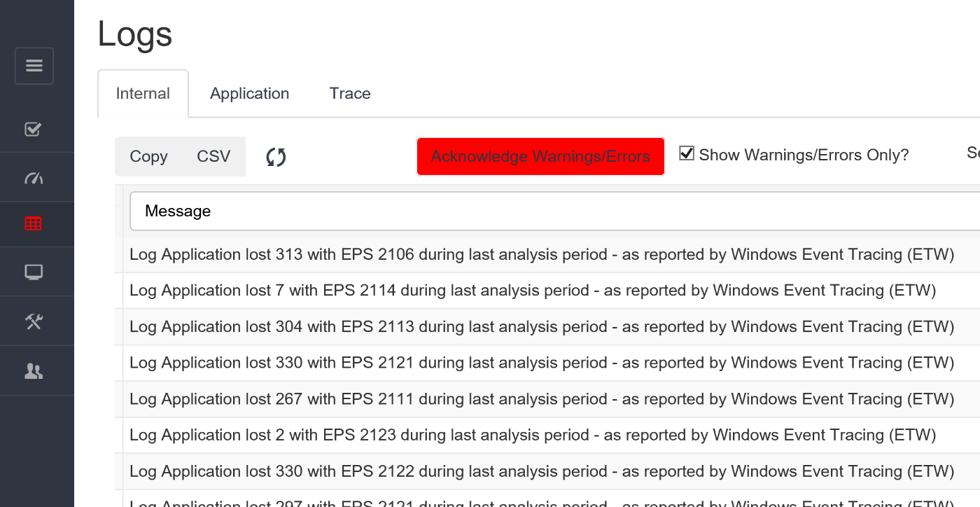Switch to the Application tab
This screenshot has height=507, width=980.
(x=249, y=94)
